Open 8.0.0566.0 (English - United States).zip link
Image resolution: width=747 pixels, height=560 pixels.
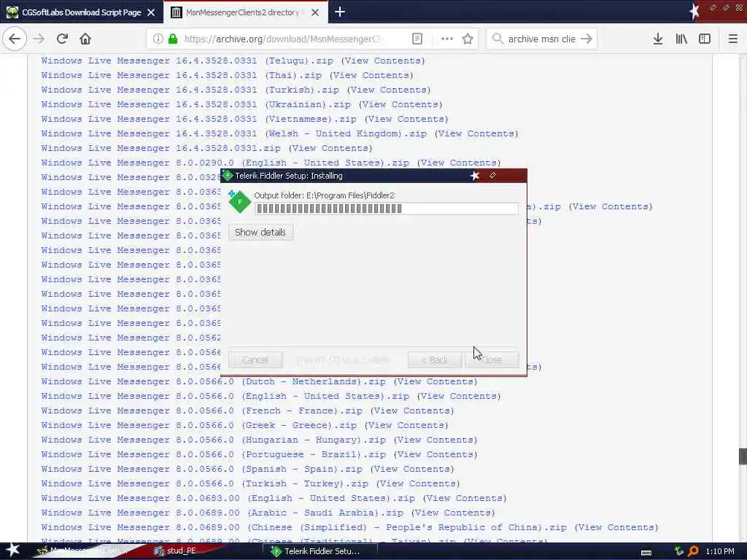225,396
